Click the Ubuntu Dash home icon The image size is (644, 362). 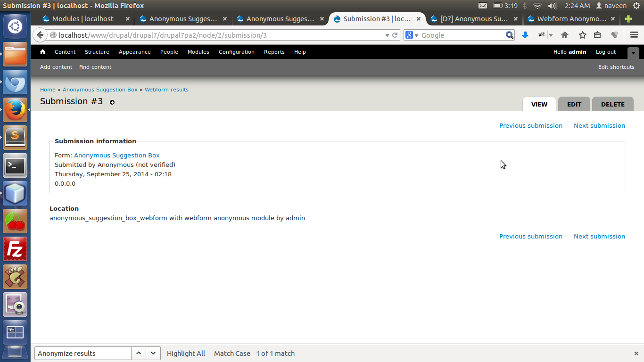point(15,26)
